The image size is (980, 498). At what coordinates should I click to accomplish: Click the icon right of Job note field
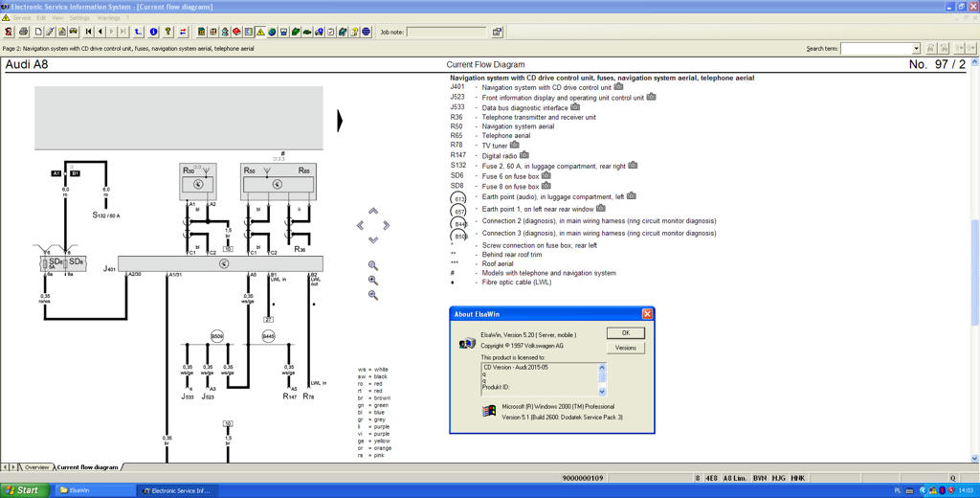(x=497, y=32)
